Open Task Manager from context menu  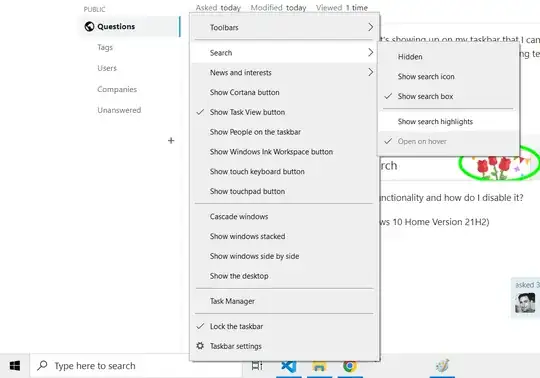pyautogui.click(x=285, y=301)
